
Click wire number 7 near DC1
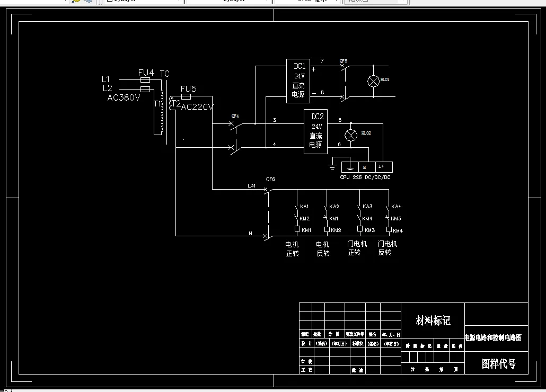(x=322, y=61)
